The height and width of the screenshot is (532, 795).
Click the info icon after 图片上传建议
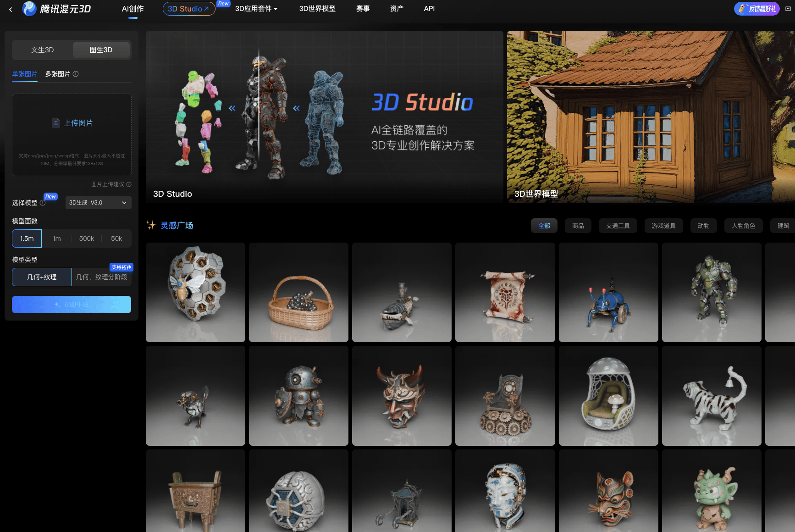[129, 184]
